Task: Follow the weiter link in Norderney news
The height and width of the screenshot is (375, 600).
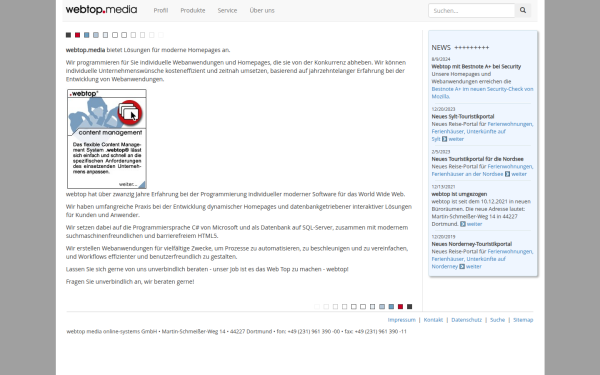Action: click(474, 266)
